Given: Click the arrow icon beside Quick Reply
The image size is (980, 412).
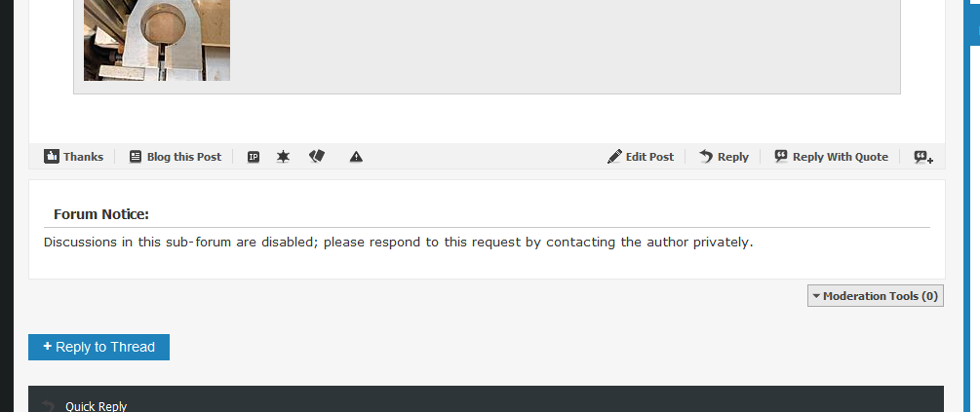Looking at the screenshot, I should point(48,405).
